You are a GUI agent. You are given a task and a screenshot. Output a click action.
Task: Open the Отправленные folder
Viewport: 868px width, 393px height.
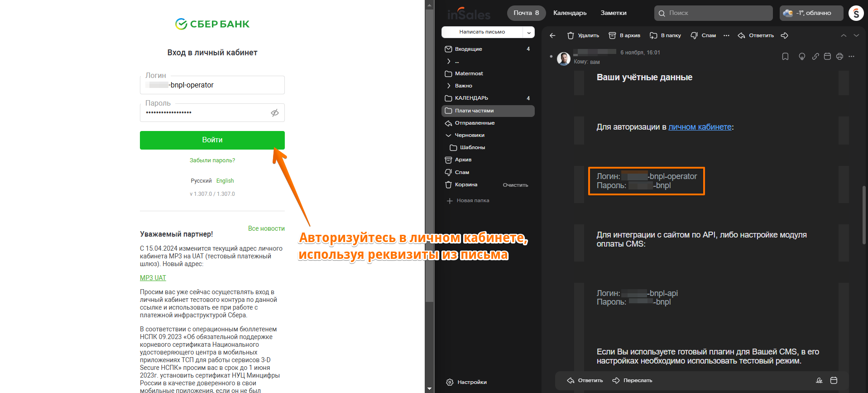click(488, 123)
